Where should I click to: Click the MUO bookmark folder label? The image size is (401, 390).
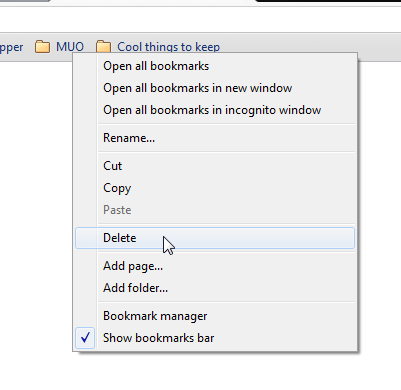coord(70,47)
